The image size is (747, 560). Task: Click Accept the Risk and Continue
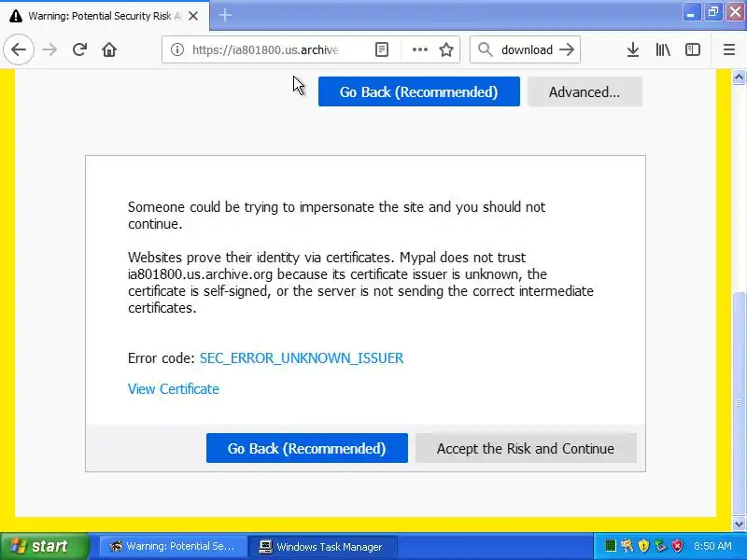tap(526, 448)
